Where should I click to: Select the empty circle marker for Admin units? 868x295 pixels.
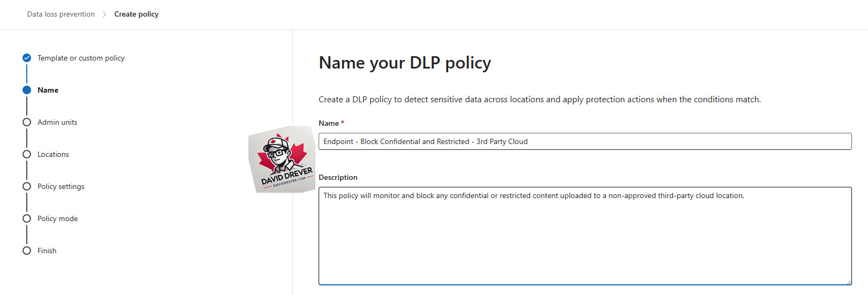tap(27, 122)
